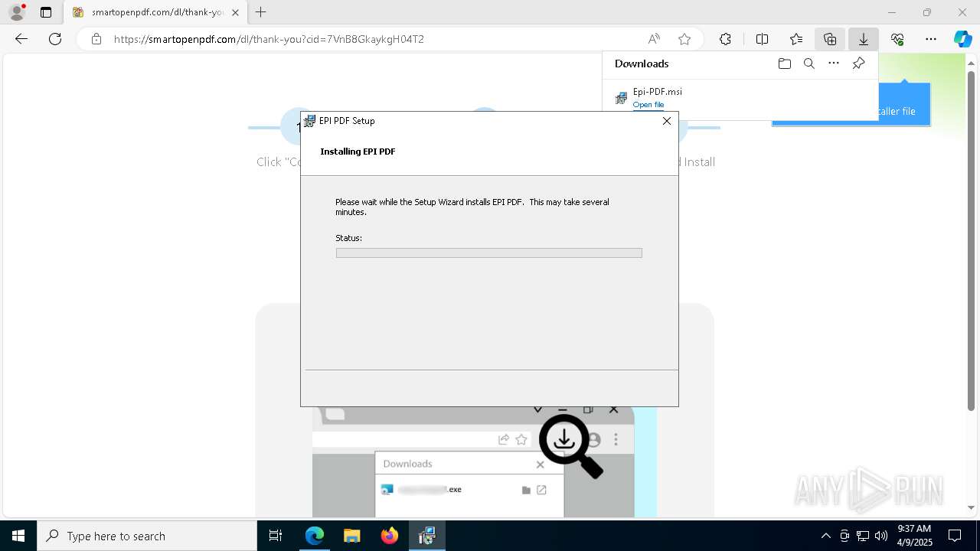980x551 pixels.
Task: Open Extensions puzzle icon
Action: tap(725, 39)
